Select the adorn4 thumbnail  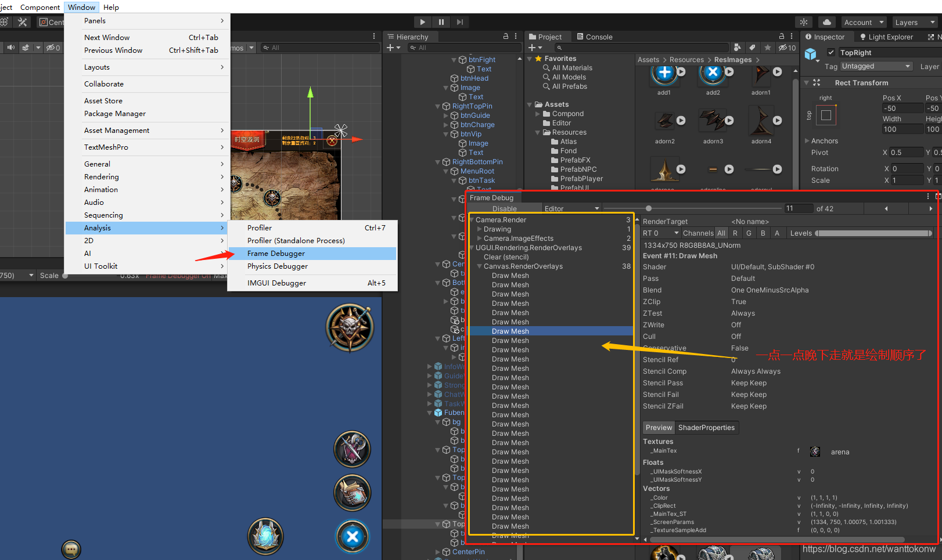pyautogui.click(x=761, y=121)
